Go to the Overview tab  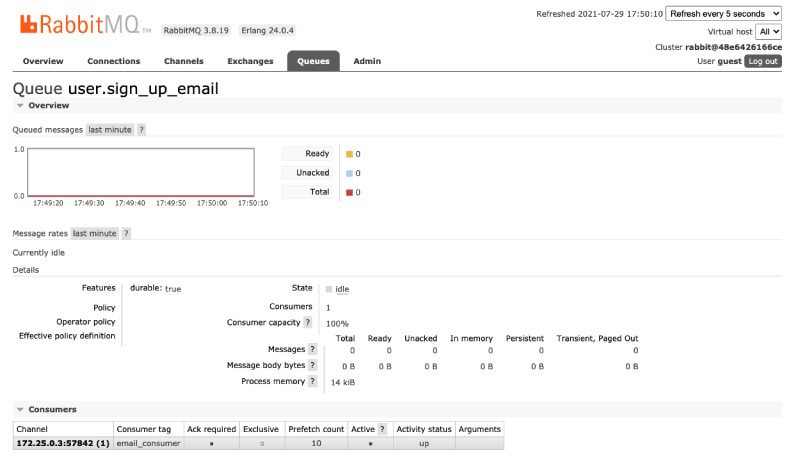click(x=43, y=61)
